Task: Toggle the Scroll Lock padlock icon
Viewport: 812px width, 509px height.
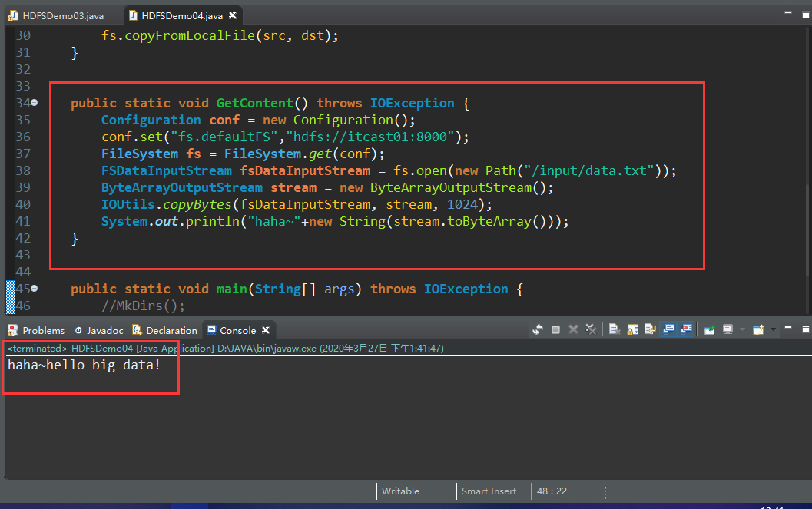Action: pos(632,329)
